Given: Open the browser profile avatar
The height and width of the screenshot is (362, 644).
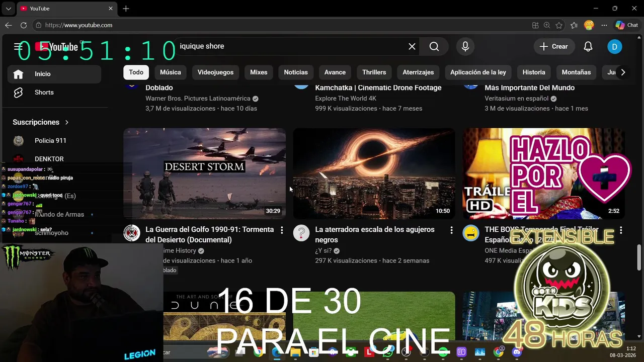Looking at the screenshot, I should (589, 25).
